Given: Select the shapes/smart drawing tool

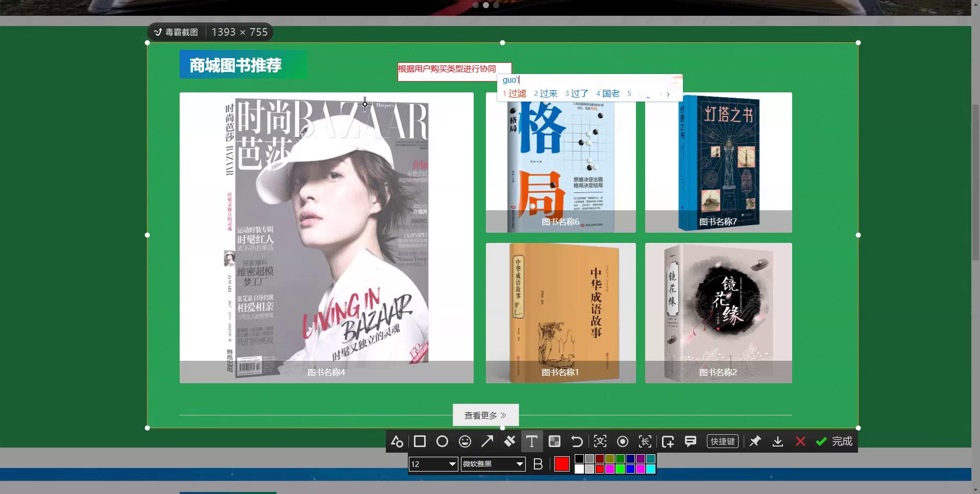Looking at the screenshot, I should [397, 441].
